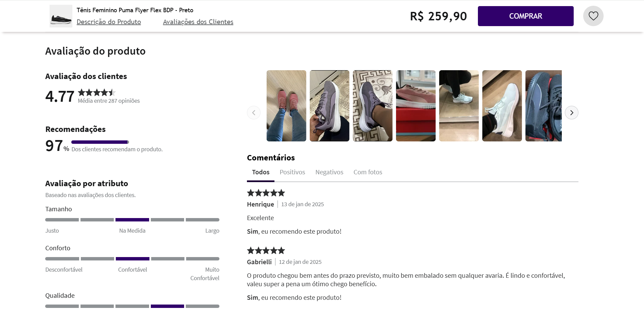The width and height of the screenshot is (644, 312).
Task: Click the COMPRAR purchase button
Action: coord(525,16)
